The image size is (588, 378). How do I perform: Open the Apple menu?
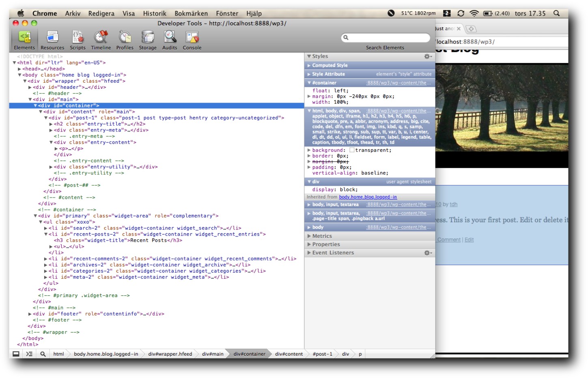tap(21, 13)
